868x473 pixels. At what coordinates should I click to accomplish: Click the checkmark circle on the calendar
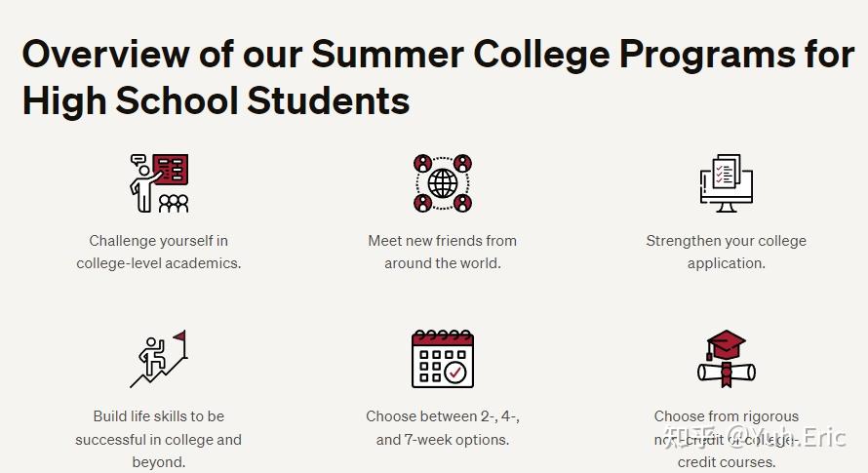455,372
